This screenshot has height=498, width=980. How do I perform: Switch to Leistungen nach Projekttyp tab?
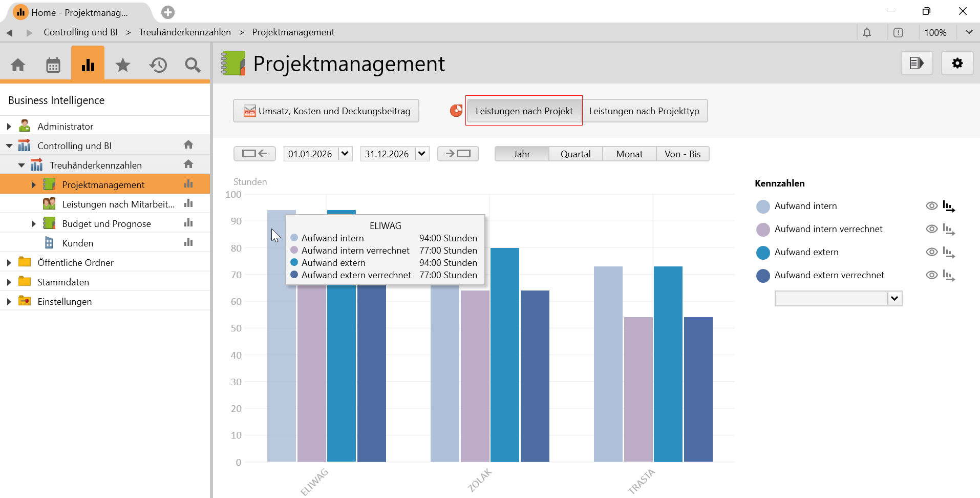coord(644,111)
